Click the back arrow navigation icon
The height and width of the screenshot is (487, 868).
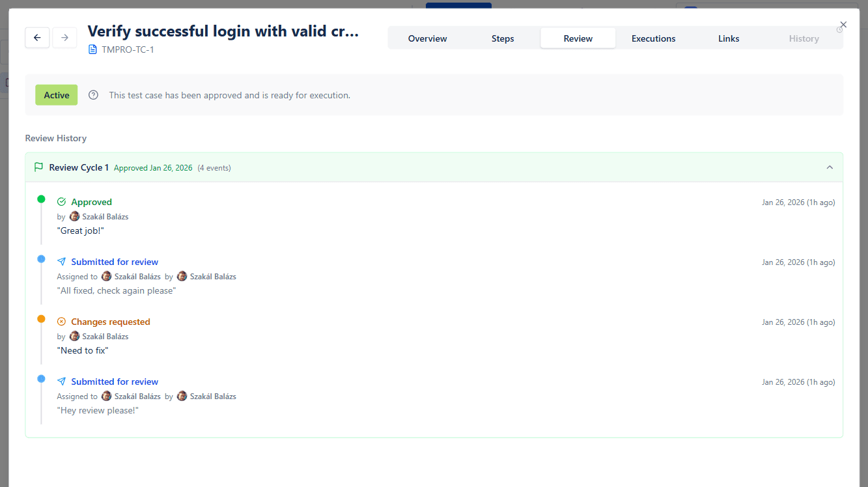point(37,37)
